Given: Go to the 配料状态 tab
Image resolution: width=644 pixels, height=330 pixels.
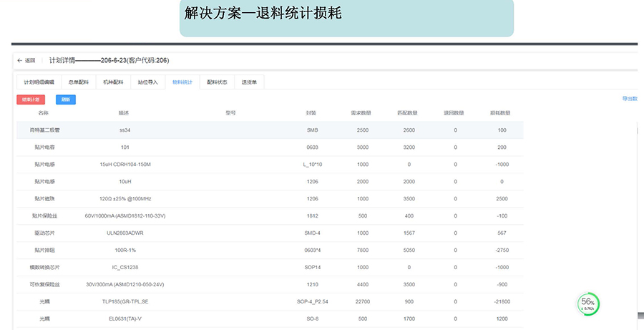Looking at the screenshot, I should [x=217, y=82].
